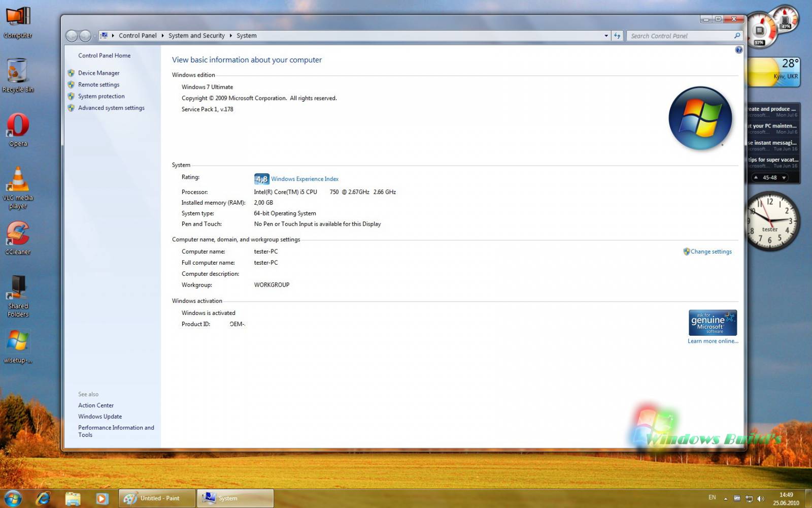
Task: Click the Forward navigation arrow
Action: (x=85, y=36)
